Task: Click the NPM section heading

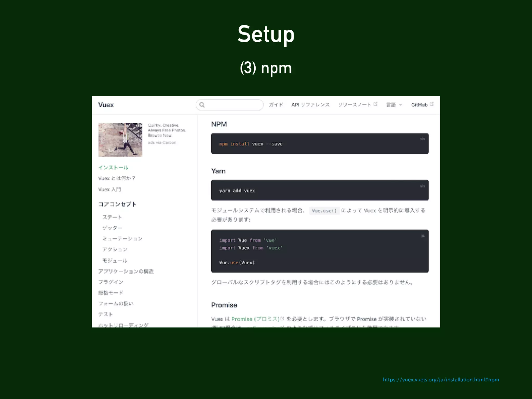Action: click(219, 124)
